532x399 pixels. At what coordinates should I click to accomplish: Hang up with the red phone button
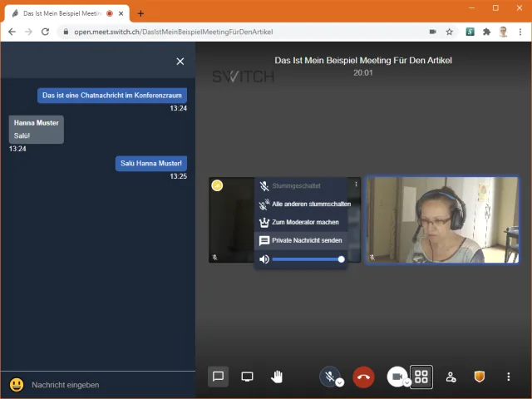tap(363, 377)
